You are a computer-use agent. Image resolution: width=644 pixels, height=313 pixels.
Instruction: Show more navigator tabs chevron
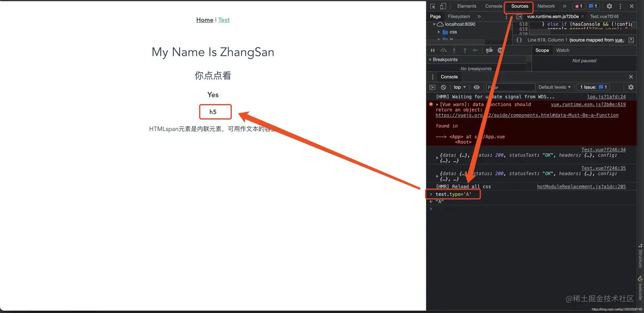479,17
